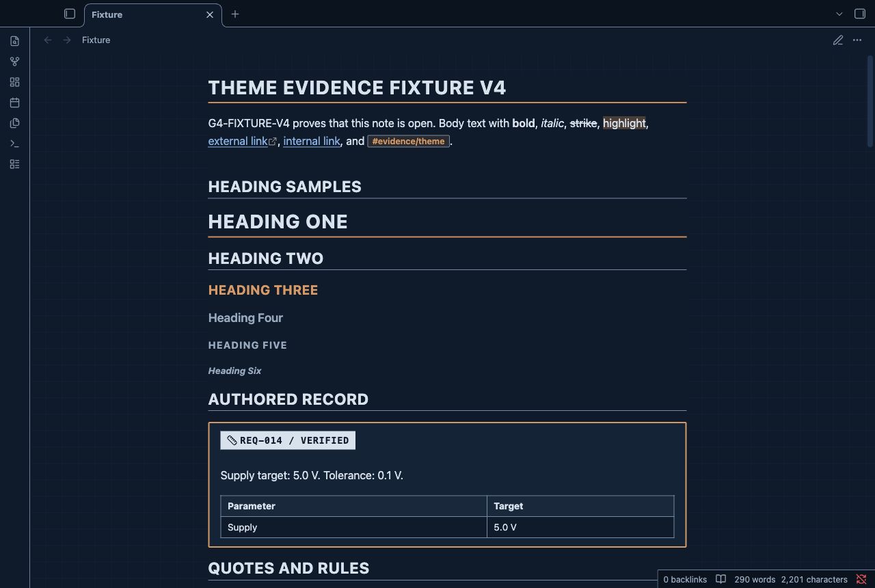Click the reading-mode book icon in status bar

[x=721, y=579]
